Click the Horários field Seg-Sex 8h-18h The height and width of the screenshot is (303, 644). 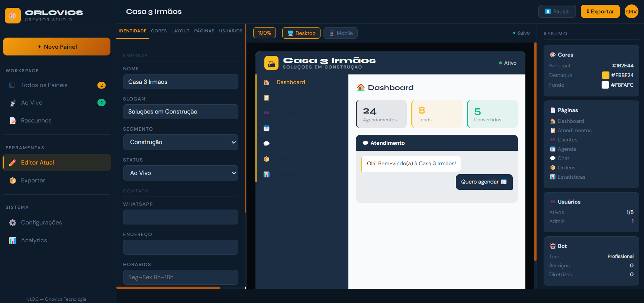coord(181,277)
